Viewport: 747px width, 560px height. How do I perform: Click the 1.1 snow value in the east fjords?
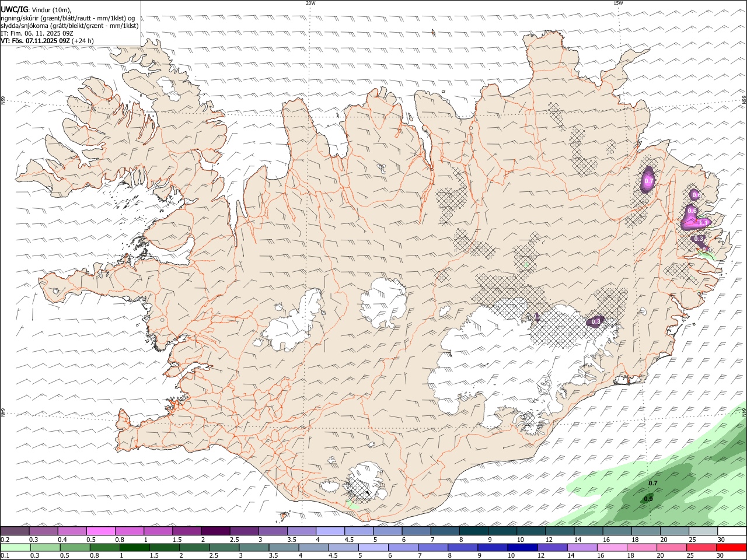pyautogui.click(x=703, y=222)
